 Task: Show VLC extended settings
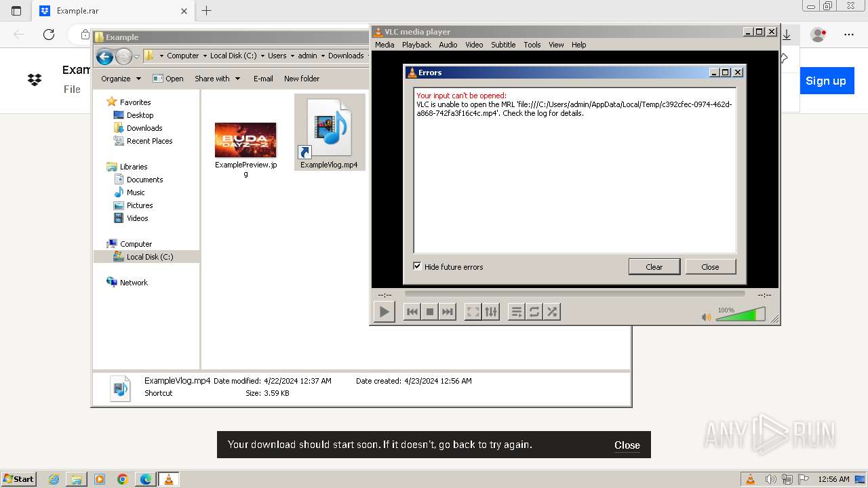click(x=491, y=312)
